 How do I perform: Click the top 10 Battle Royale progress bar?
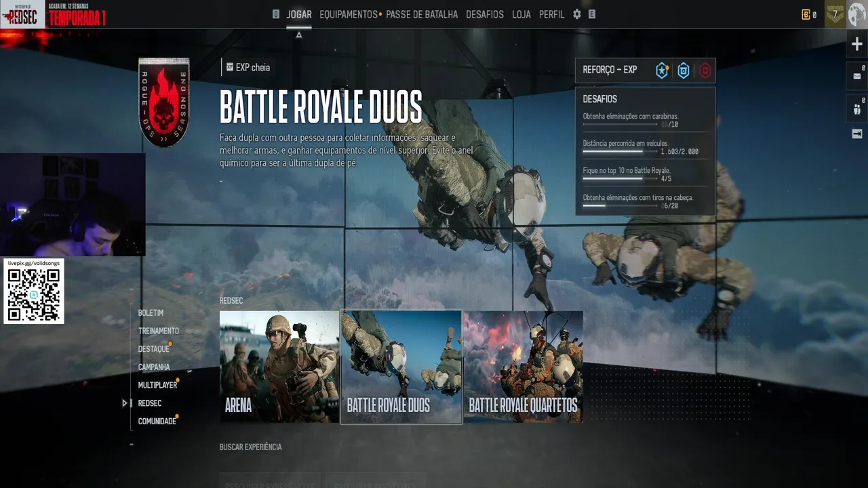click(x=620, y=179)
